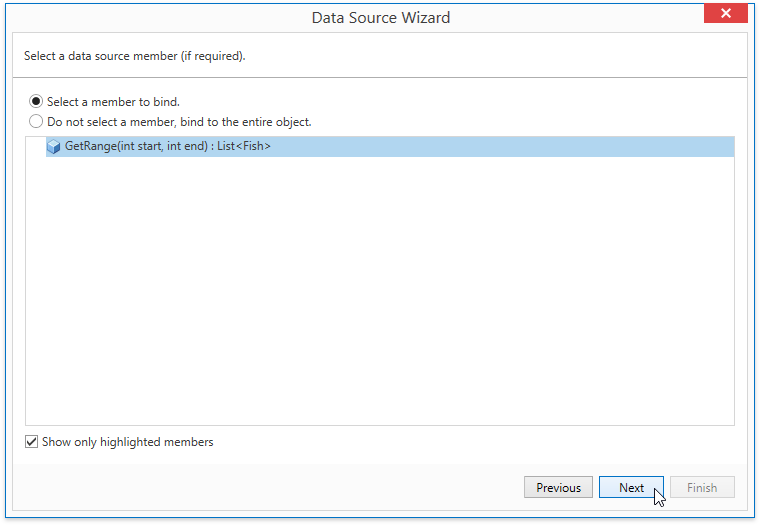
Task: Choose the 'Select a member to bind' radio button
Action: pyautogui.click(x=36, y=101)
